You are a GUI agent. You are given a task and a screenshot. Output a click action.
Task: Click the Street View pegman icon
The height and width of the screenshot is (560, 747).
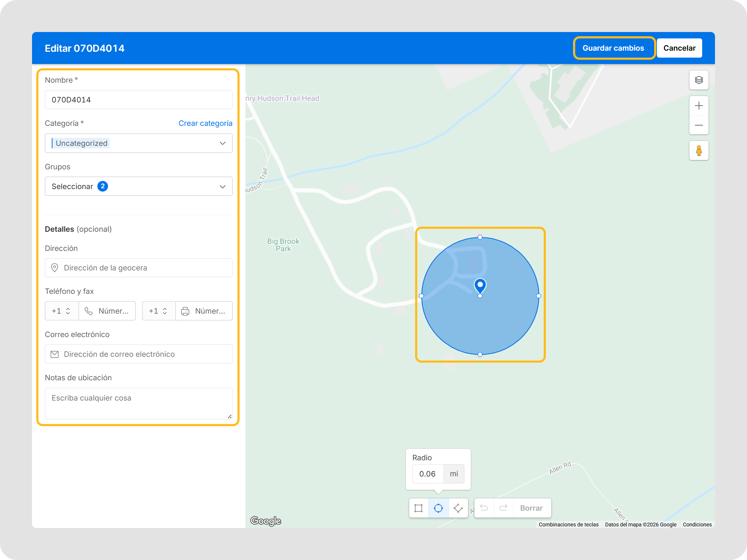(x=698, y=151)
